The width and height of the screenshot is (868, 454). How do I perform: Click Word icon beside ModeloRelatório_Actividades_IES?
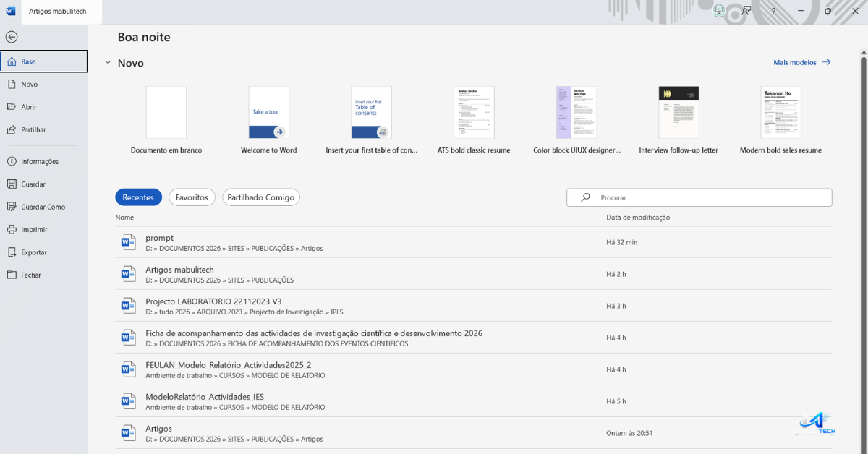point(128,401)
